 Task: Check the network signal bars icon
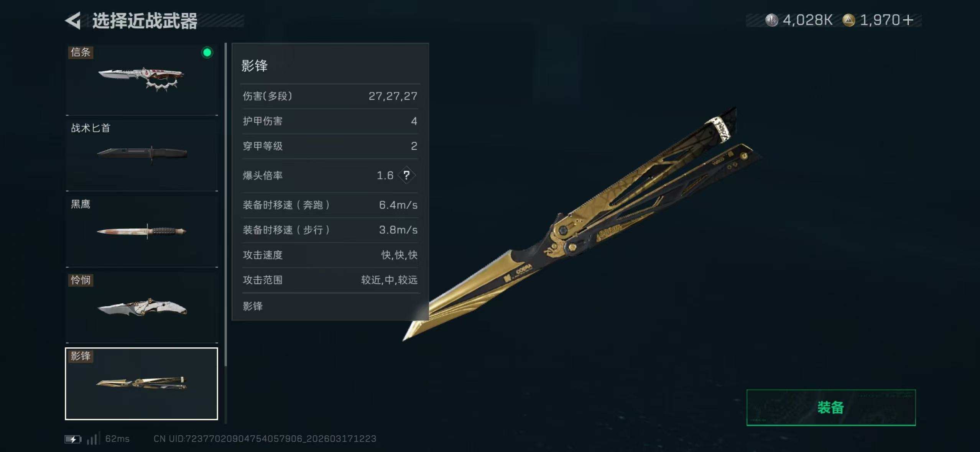click(93, 438)
